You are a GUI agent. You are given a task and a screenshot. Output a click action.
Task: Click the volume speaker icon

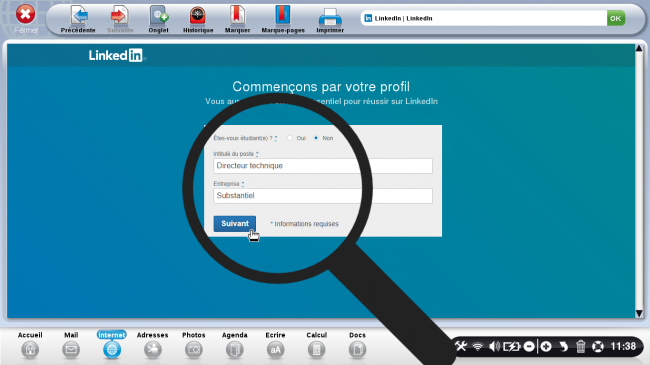[494, 346]
